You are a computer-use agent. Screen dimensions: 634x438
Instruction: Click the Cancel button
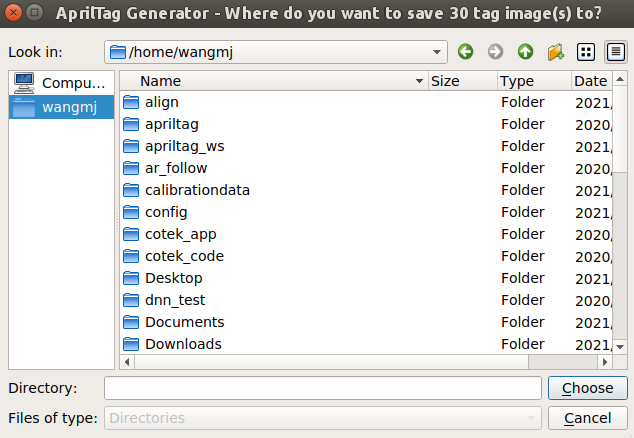tap(588, 418)
